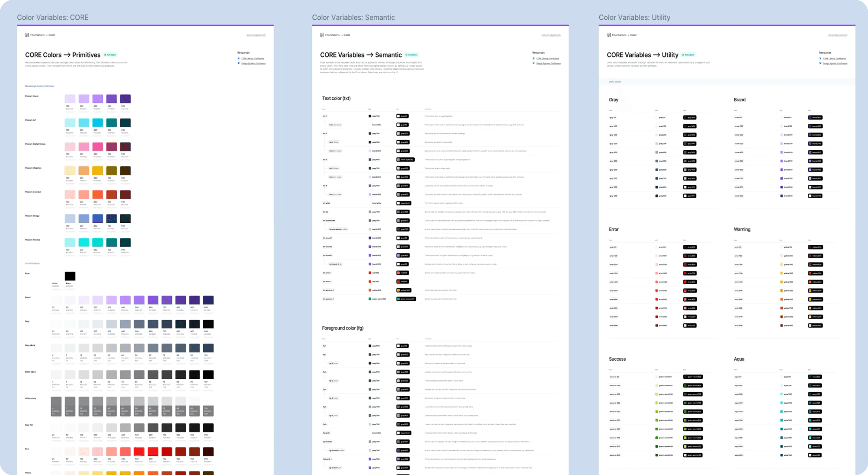
Task: Select the Color Variables: Semantic frame title
Action: [353, 17]
